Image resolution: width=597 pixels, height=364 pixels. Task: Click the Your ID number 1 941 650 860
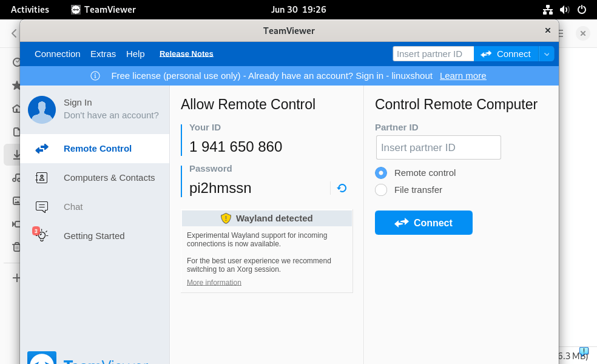(235, 147)
